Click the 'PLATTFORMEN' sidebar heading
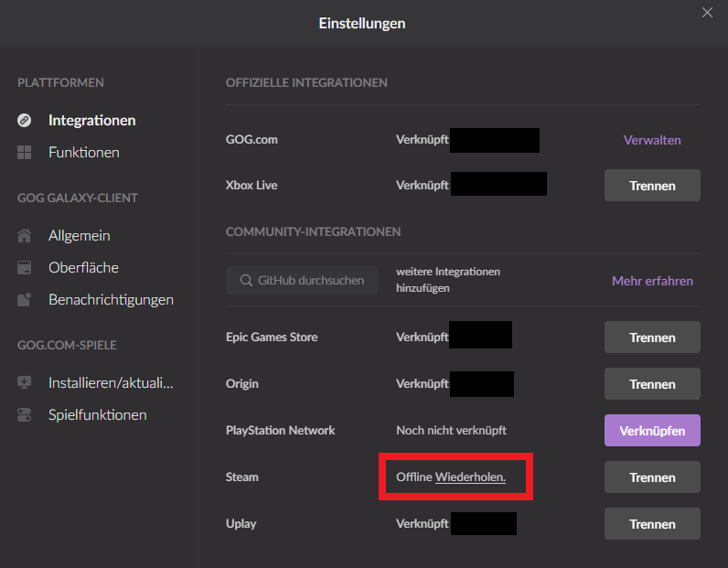The image size is (728, 568). [x=60, y=82]
